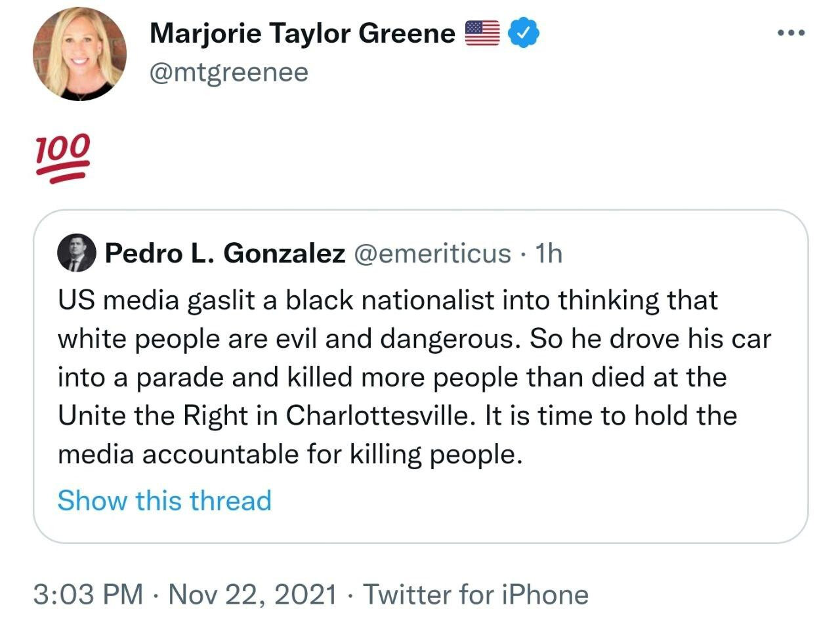Click the blue verified badge icon
This screenshot has width=840, height=624.
[x=524, y=33]
